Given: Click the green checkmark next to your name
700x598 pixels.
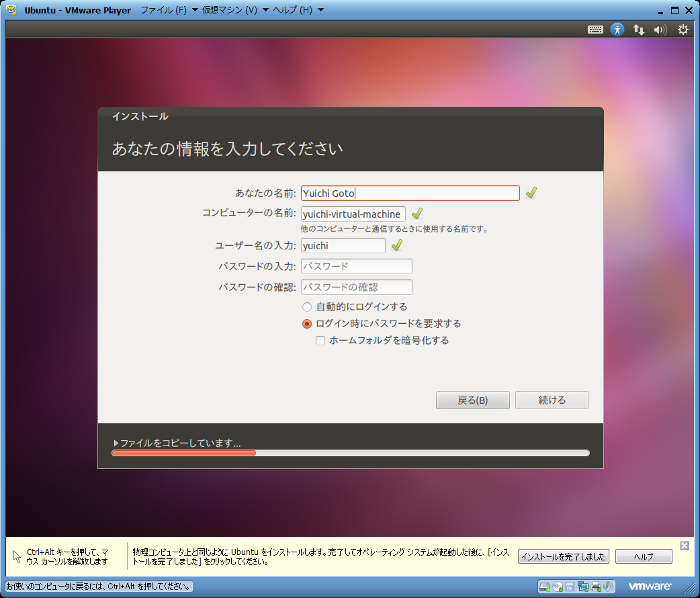Looking at the screenshot, I should [531, 193].
